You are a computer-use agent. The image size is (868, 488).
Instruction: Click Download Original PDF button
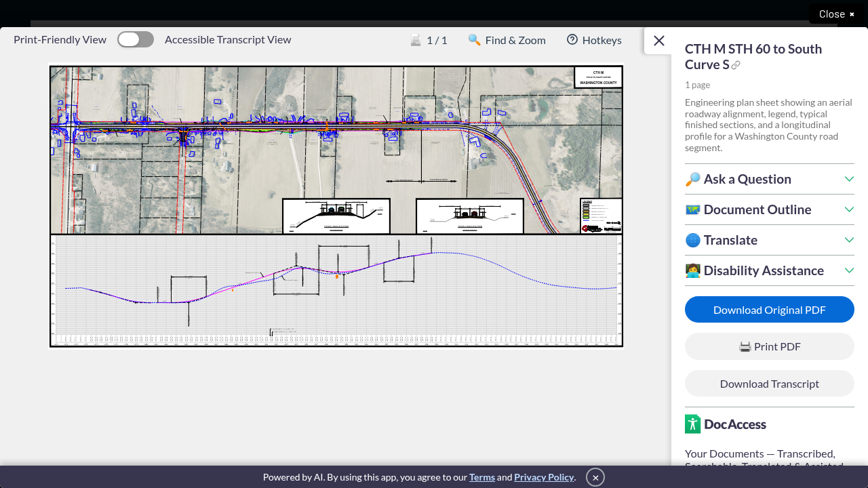770,310
